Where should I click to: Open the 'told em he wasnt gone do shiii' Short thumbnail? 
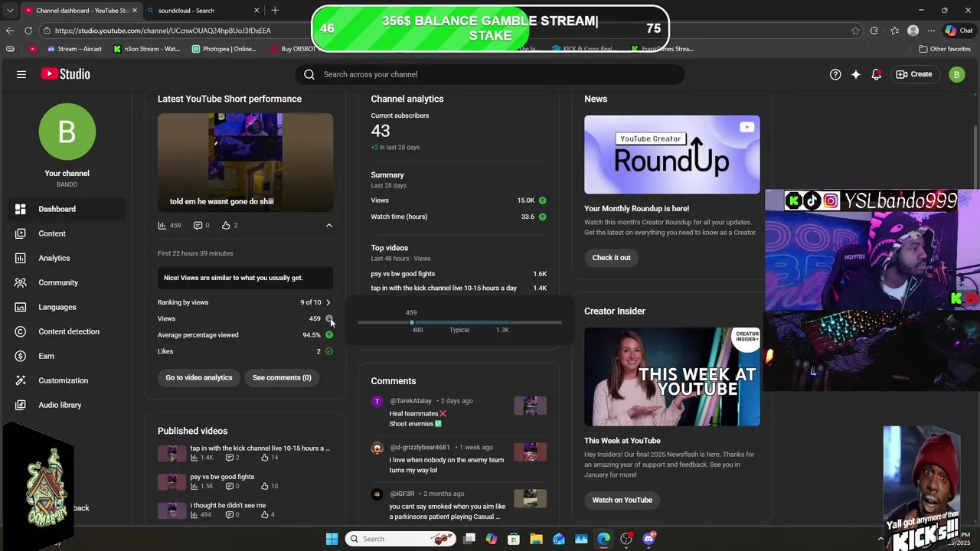(x=246, y=162)
